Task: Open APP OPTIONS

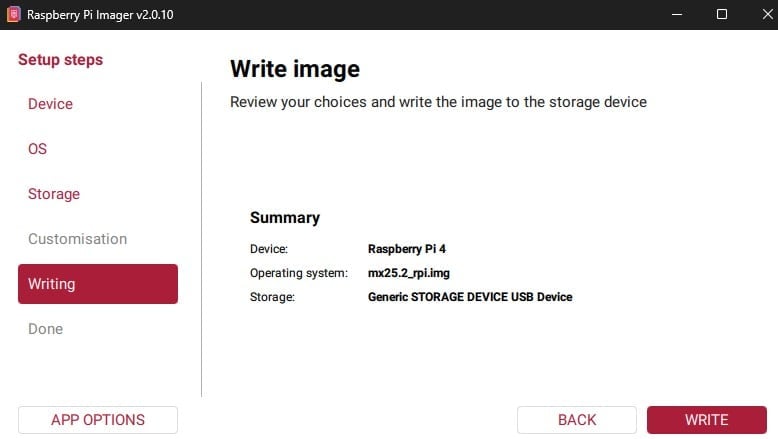Action: pyautogui.click(x=98, y=420)
